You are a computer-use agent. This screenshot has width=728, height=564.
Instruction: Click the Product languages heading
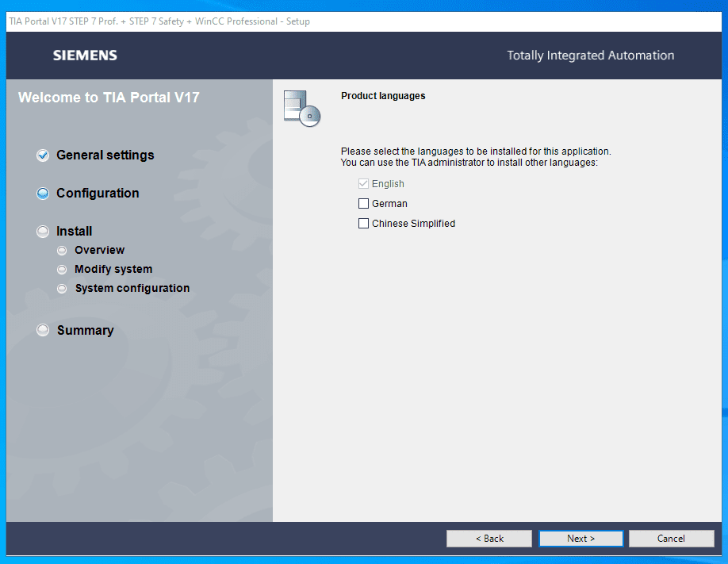(x=383, y=96)
